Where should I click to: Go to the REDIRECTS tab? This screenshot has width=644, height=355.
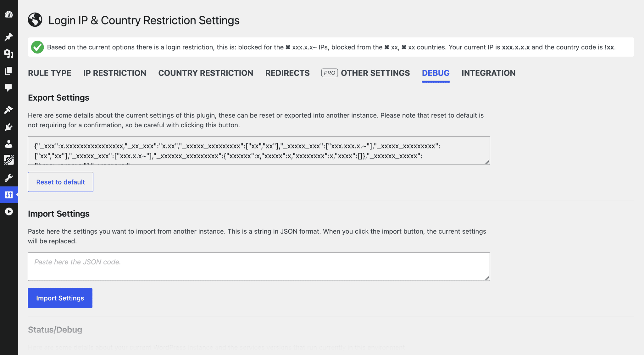[x=287, y=73]
